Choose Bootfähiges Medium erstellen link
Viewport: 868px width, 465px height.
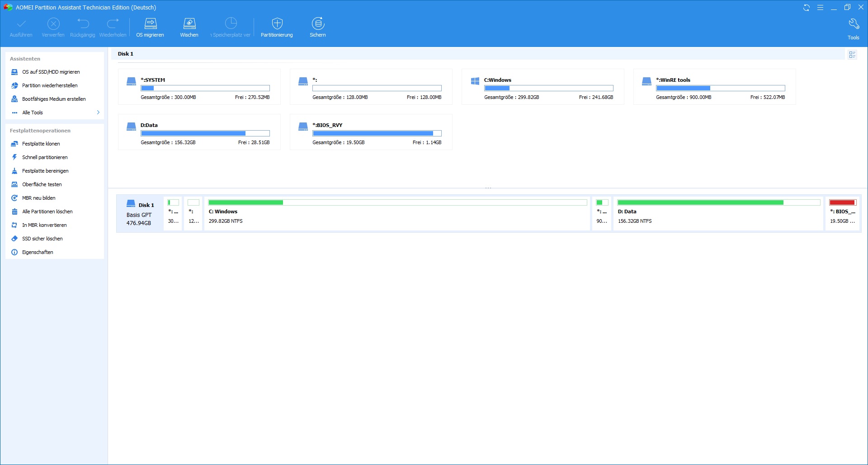[54, 99]
